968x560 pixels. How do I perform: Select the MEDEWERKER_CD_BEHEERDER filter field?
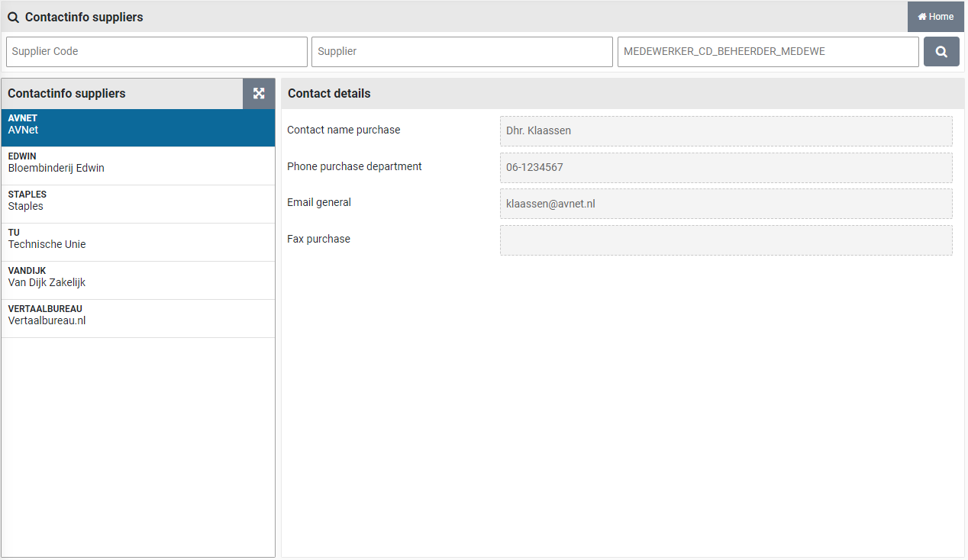pyautogui.click(x=767, y=52)
